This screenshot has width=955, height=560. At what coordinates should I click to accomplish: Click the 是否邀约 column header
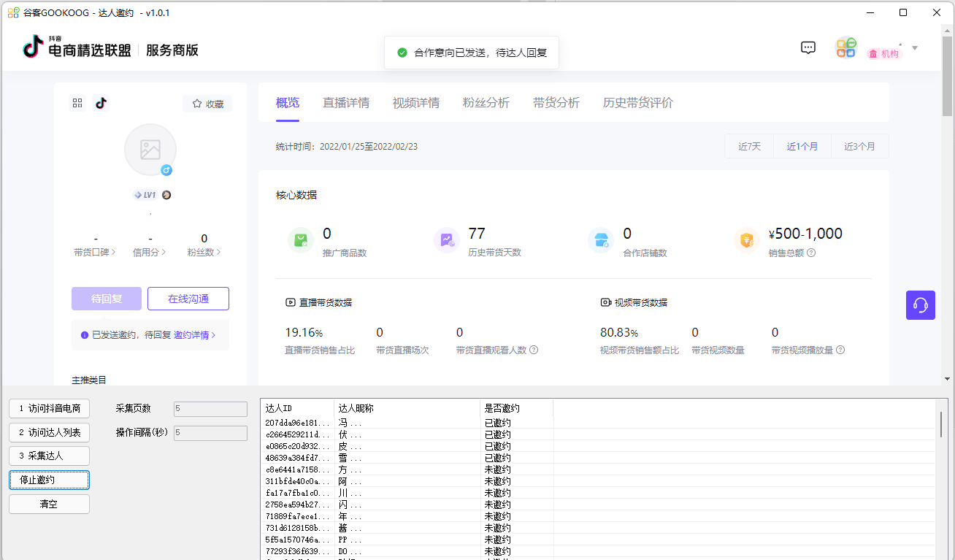pyautogui.click(x=517, y=408)
